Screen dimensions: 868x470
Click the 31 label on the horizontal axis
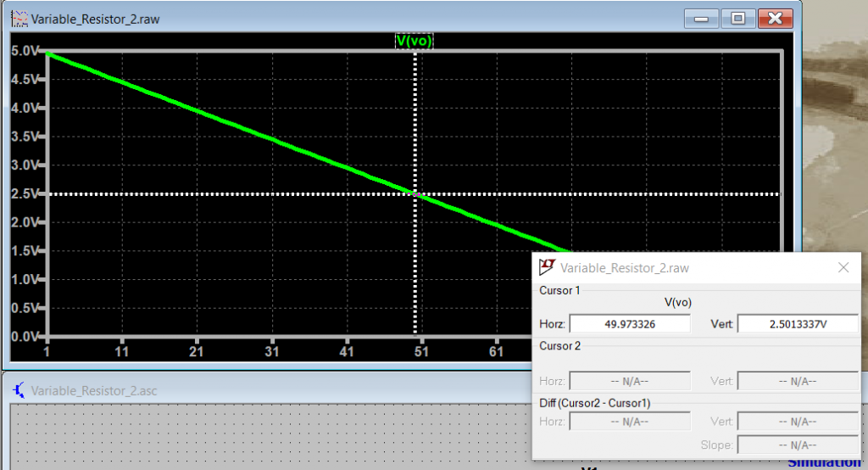click(x=272, y=351)
